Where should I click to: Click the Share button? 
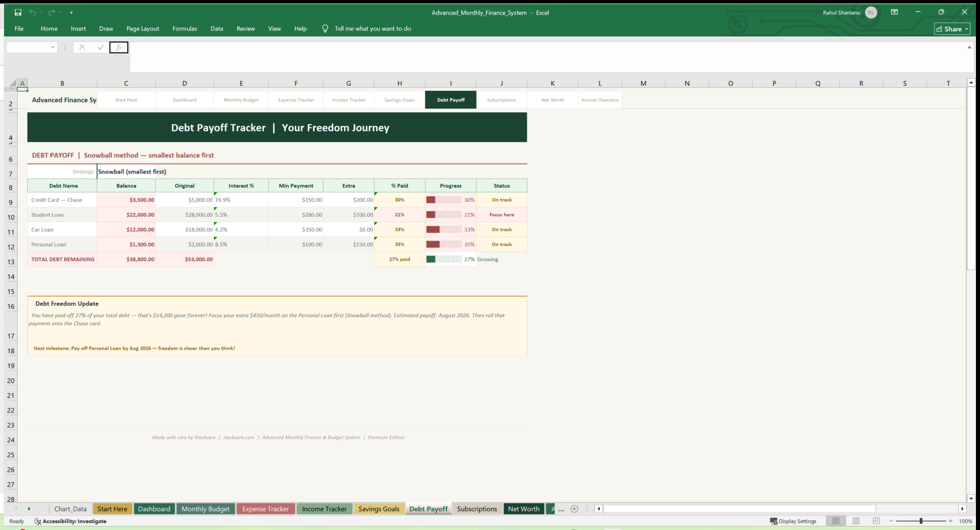(952, 29)
